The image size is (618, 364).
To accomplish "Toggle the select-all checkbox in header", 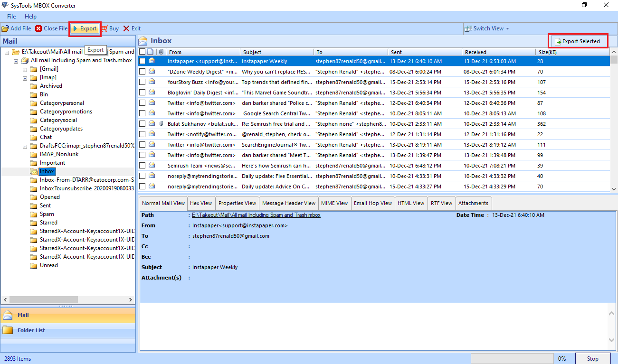I will click(142, 52).
